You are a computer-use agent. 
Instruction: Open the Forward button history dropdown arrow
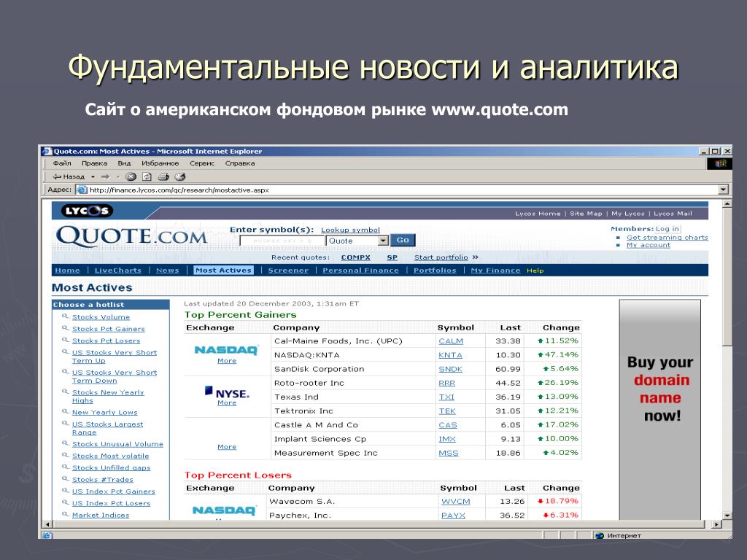point(117,176)
